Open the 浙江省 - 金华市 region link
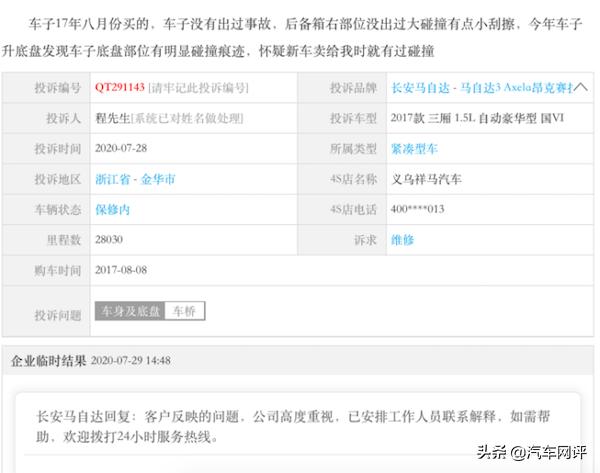The image size is (600, 473). tap(135, 179)
